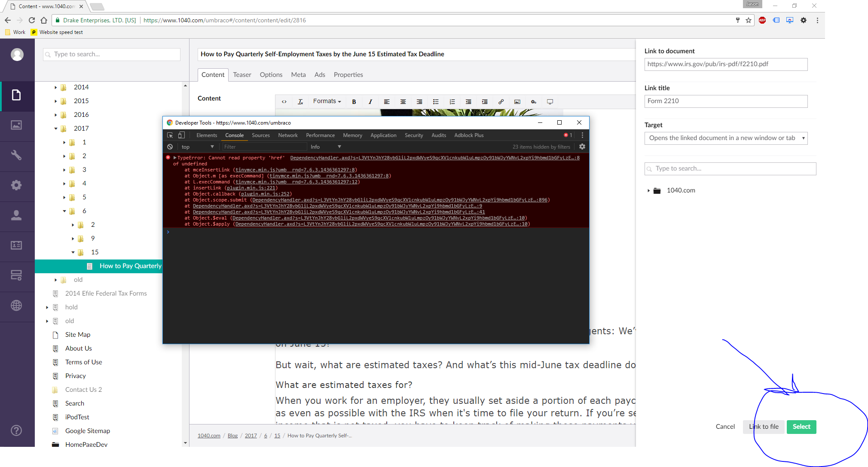Open the Translation globe section icon
Screen dimensions: 868x467
(16, 305)
